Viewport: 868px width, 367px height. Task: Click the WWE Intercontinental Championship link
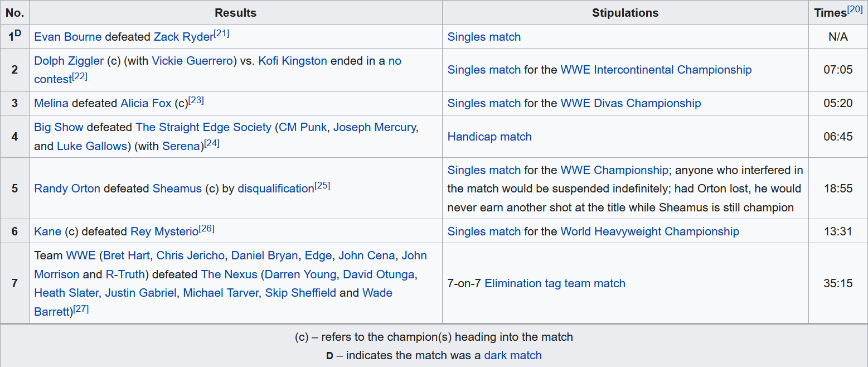(656, 70)
